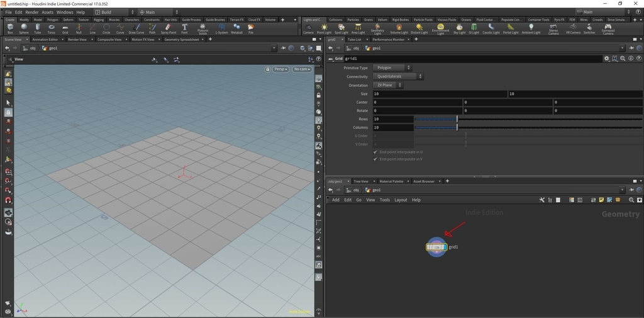
Task: Add a Spot Light
Action: coord(341,28)
